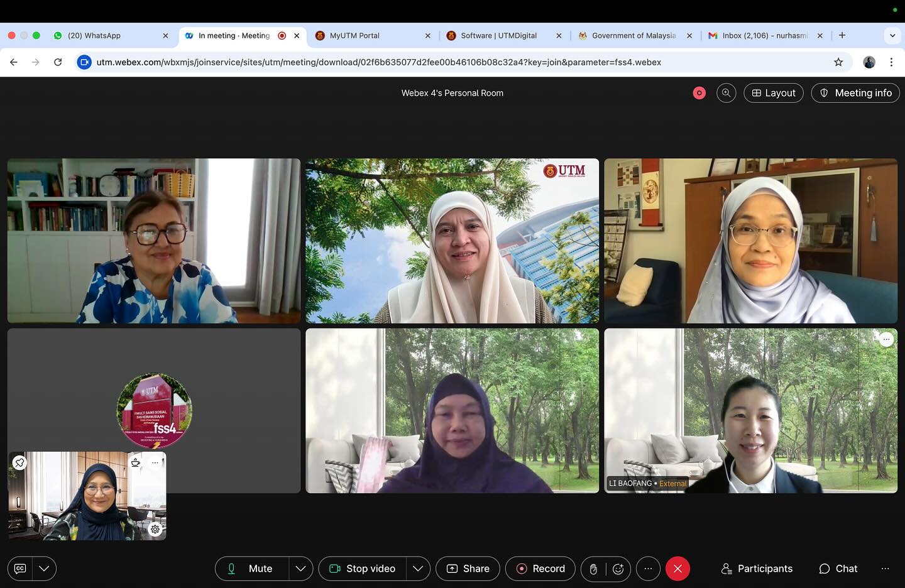The image size is (905, 588).
Task: Bookmark this page star
Action: (x=838, y=62)
